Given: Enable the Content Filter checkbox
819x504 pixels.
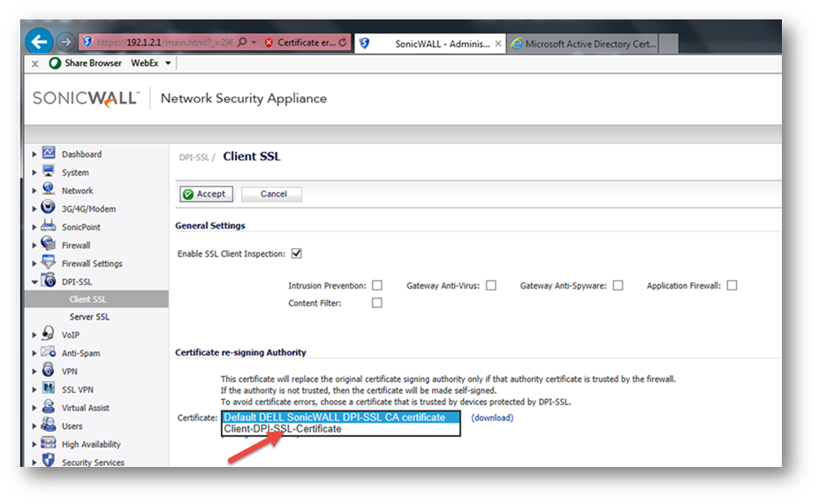Looking at the screenshot, I should pyautogui.click(x=377, y=303).
